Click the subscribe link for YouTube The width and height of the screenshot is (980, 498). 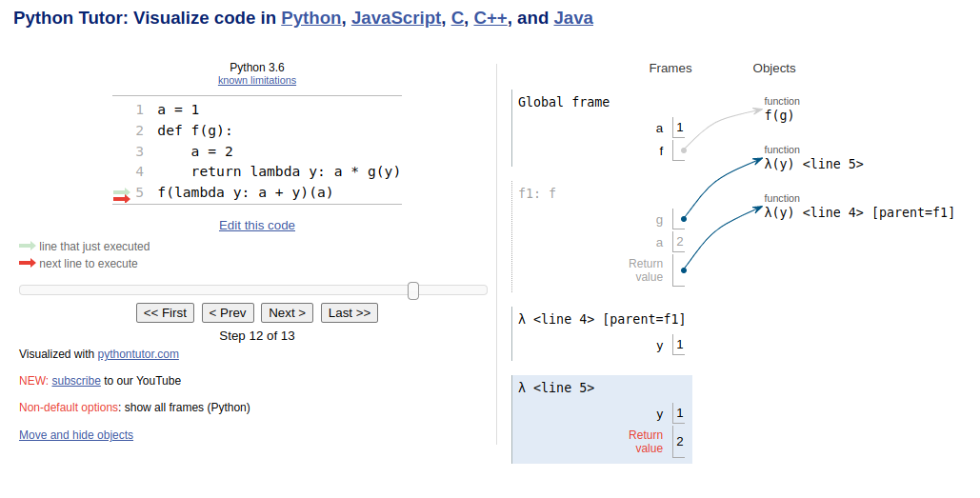click(76, 381)
